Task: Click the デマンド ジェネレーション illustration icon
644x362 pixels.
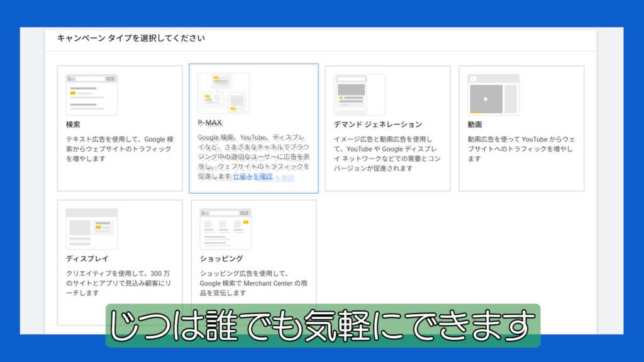Action: point(360,95)
